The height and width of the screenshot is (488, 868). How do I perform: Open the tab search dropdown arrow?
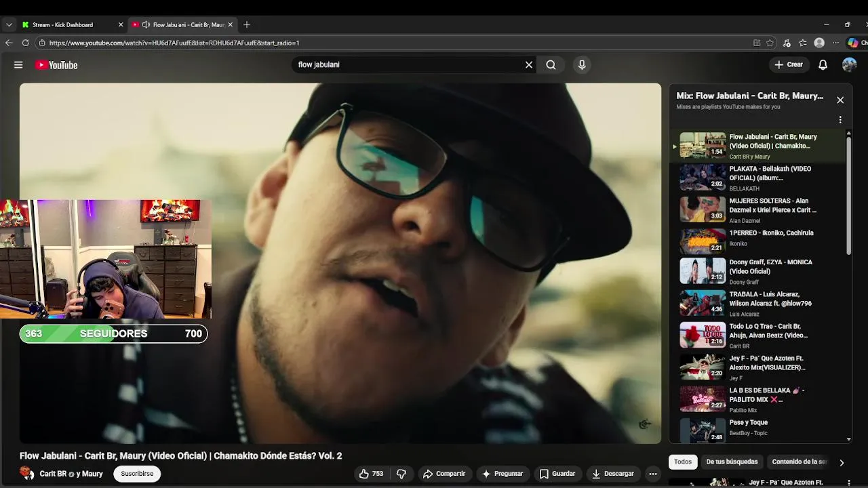tap(9, 24)
